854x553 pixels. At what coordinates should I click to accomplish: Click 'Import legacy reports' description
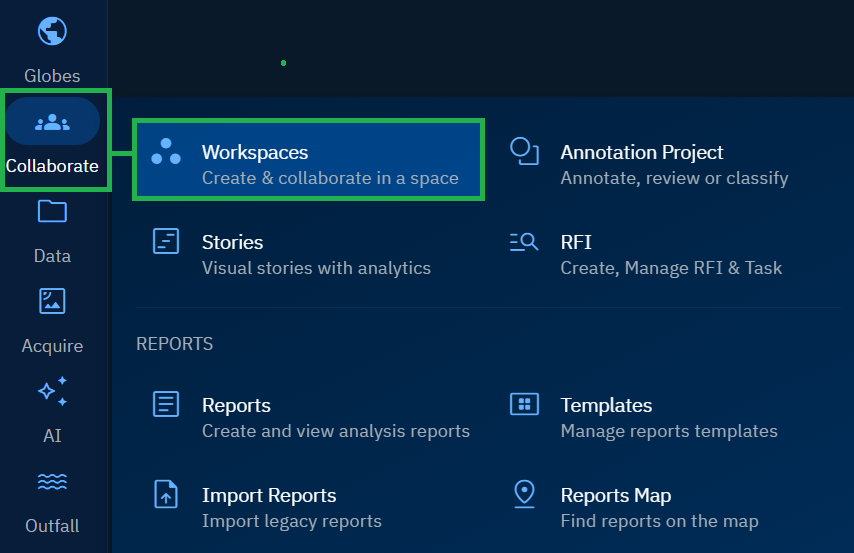point(292,521)
